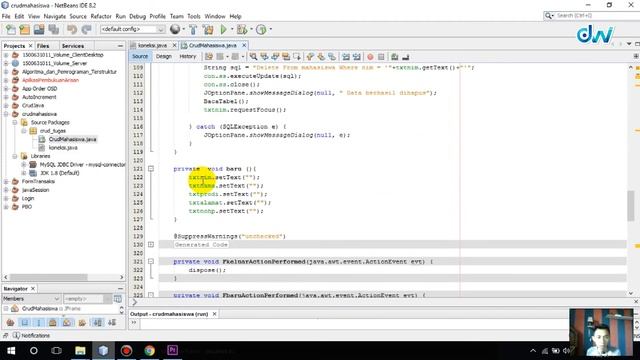The width and height of the screenshot is (640, 360).
Task: Toggle Fully Qualified Names in the Navigator
Action: (82, 323)
